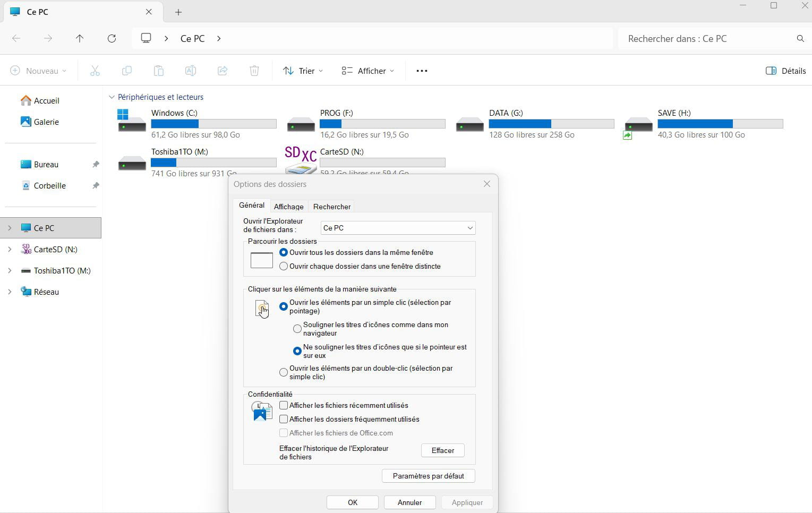
Task: Click the DATA (G:) storage usage bar
Action: (x=551, y=124)
